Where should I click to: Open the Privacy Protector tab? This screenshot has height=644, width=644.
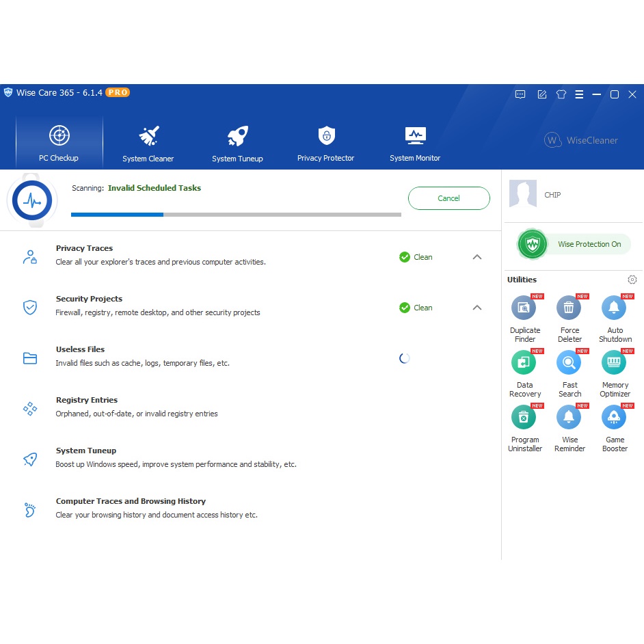click(325, 143)
